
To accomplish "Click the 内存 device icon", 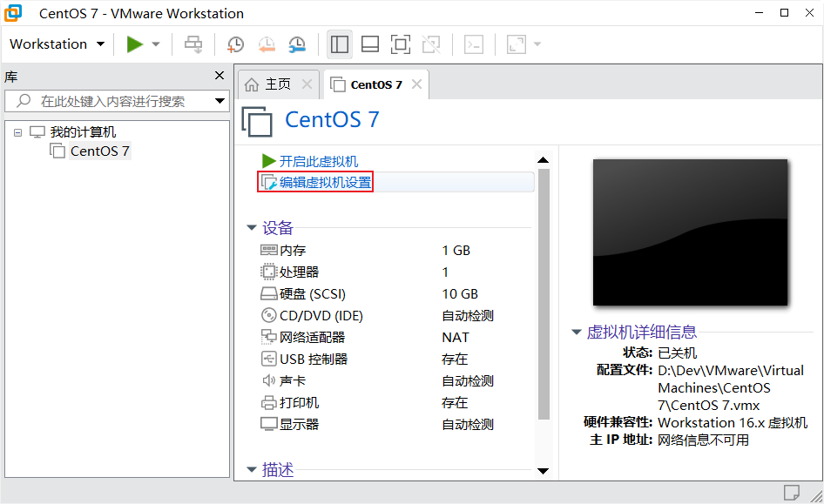I will click(x=268, y=250).
